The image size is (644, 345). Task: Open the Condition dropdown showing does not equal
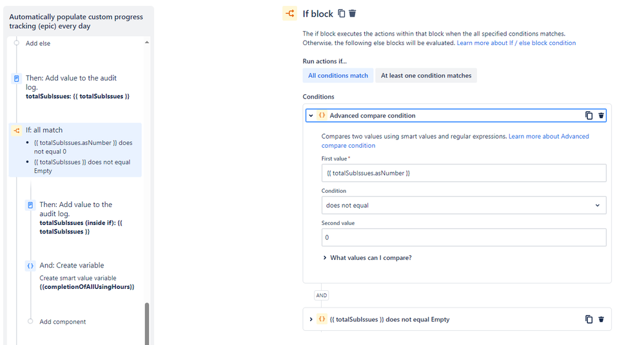tap(463, 205)
